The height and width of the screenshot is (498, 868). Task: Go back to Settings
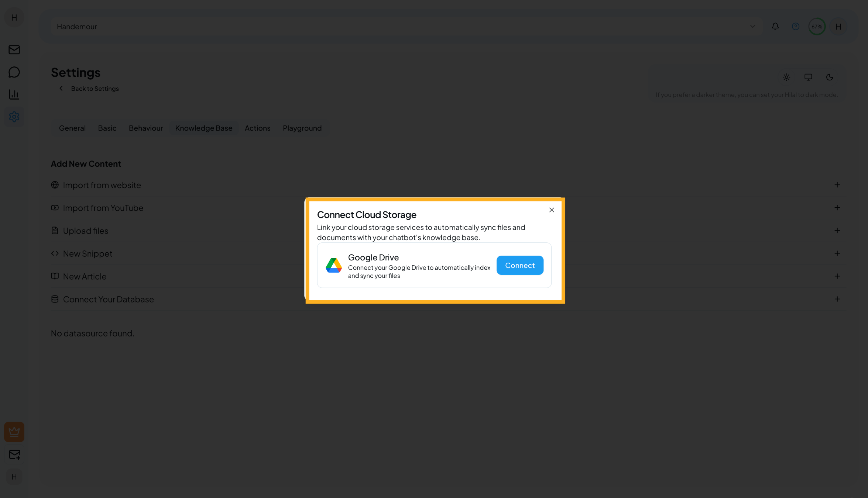pos(95,89)
